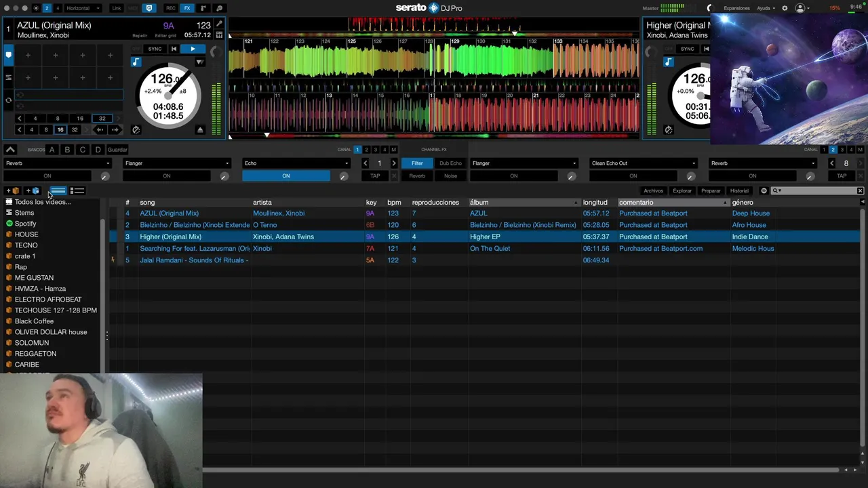The height and width of the screenshot is (488, 868).
Task: Open the Reverb effect dropdown in FX unit 1
Action: coord(58,163)
